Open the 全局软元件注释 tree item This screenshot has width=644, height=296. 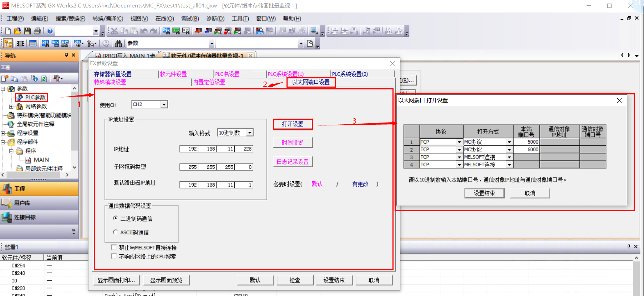[35, 124]
